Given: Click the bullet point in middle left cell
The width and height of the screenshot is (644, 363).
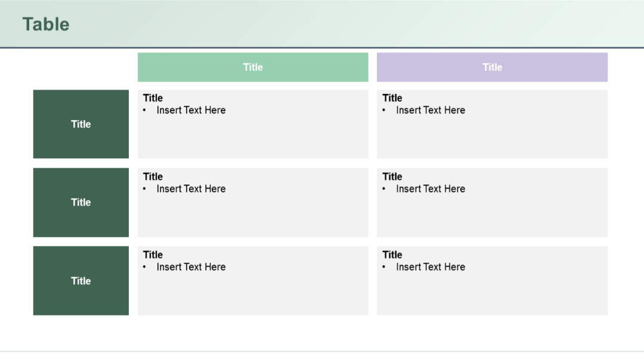Looking at the screenshot, I should pos(144,188).
